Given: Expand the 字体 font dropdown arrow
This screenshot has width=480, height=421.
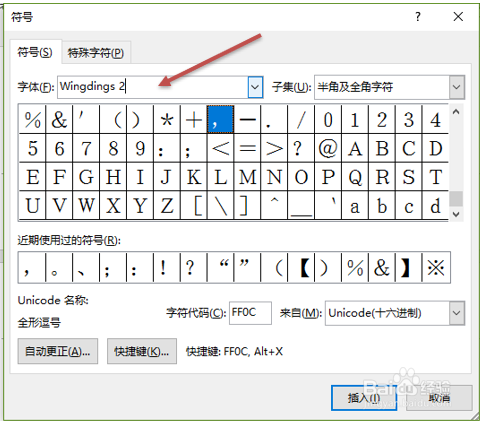Looking at the screenshot, I should coord(255,87).
